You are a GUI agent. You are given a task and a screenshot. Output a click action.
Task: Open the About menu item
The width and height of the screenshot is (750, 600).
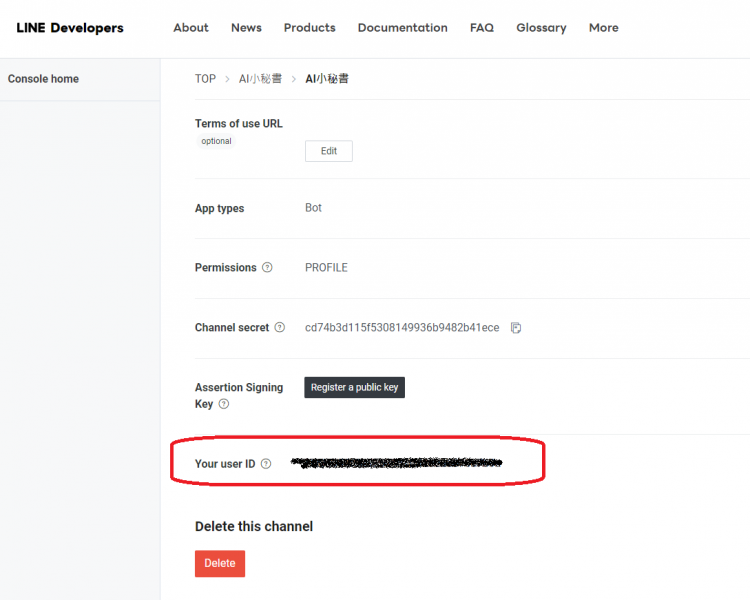click(x=190, y=28)
